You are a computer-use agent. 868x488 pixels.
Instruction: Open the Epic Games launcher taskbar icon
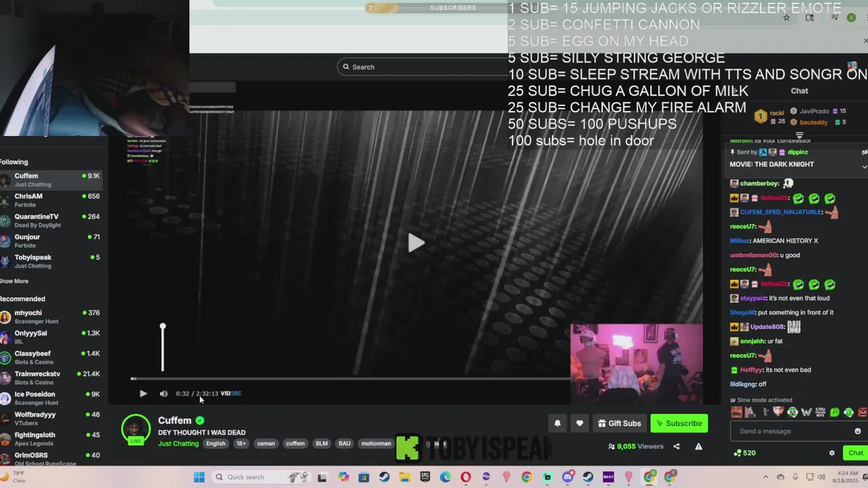[425, 477]
